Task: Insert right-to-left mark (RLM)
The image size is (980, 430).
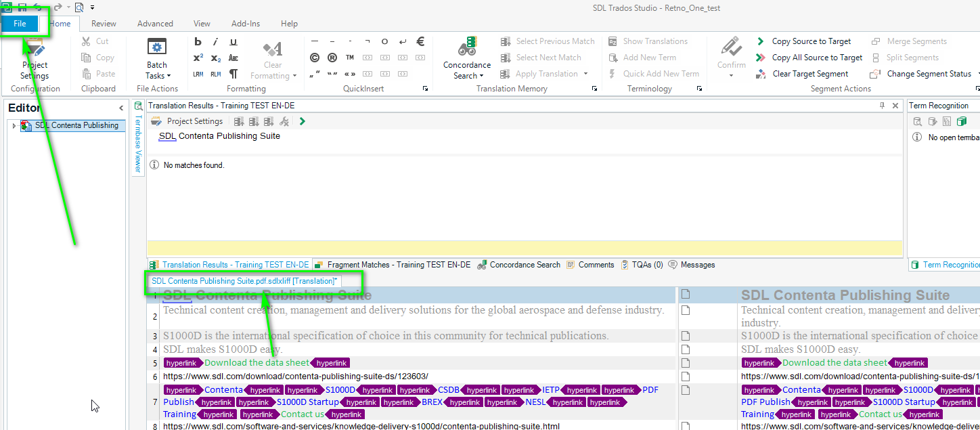Action: (216, 74)
